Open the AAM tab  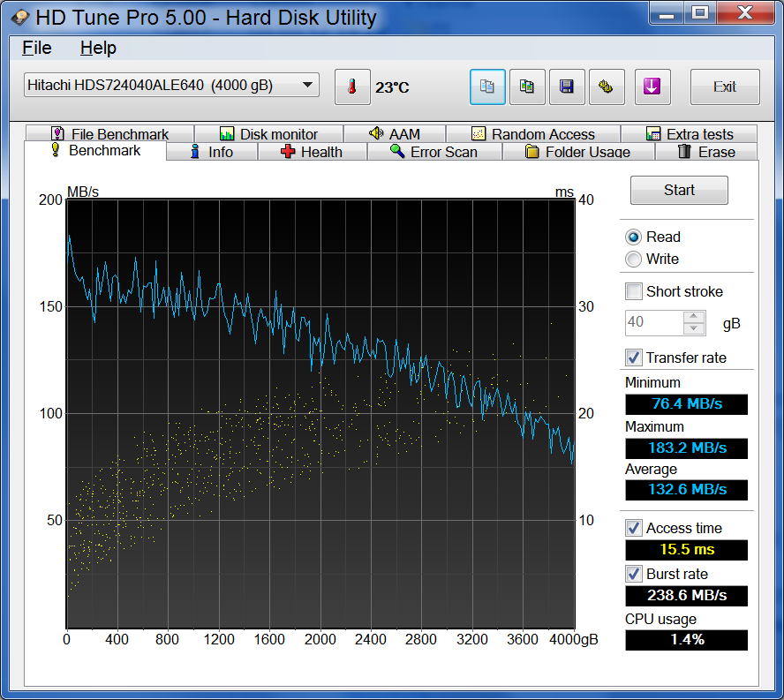[x=395, y=134]
